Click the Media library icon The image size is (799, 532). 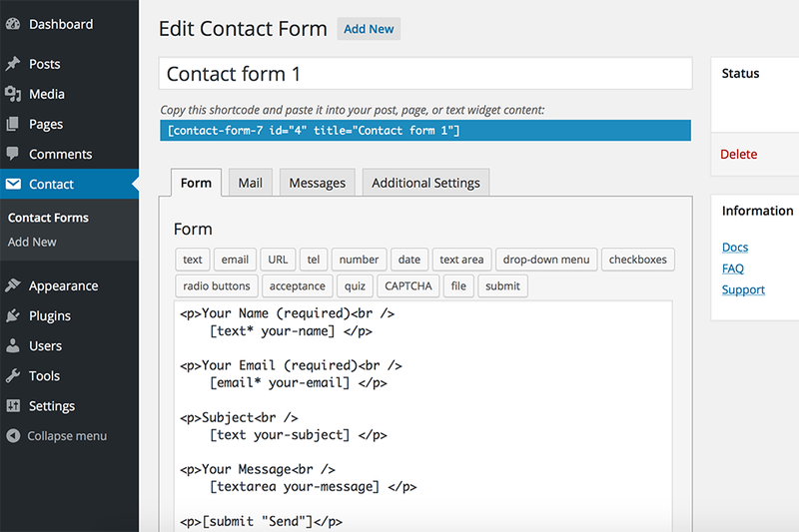pos(13,94)
